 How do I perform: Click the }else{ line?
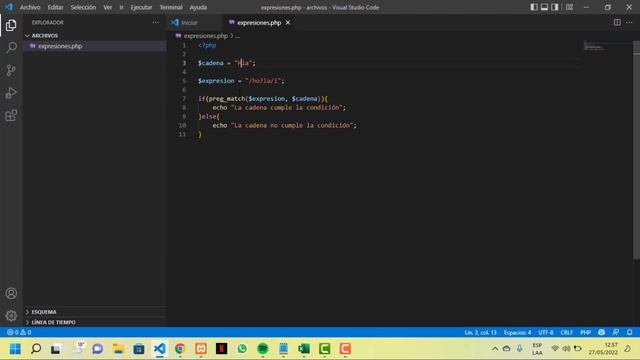[x=209, y=116]
